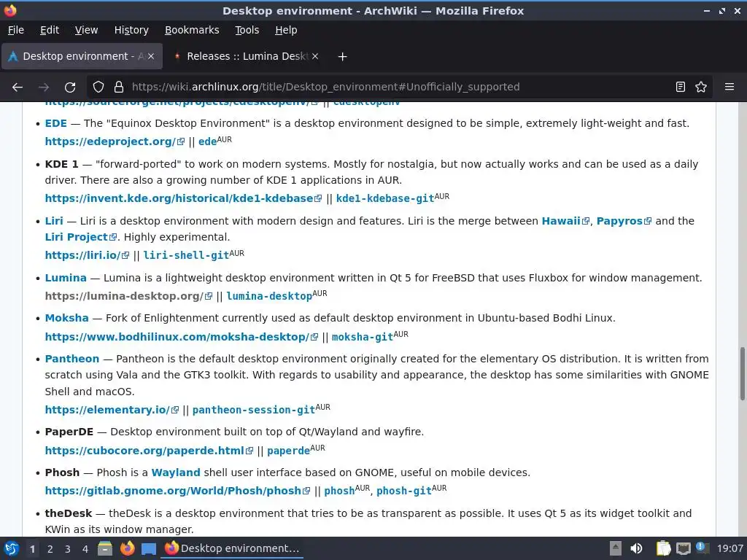
Task: Click the forward navigation arrow
Action: pos(44,87)
